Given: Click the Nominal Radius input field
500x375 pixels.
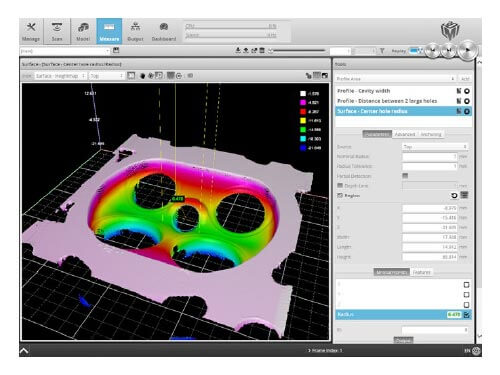Looking at the screenshot, I should (430, 156).
